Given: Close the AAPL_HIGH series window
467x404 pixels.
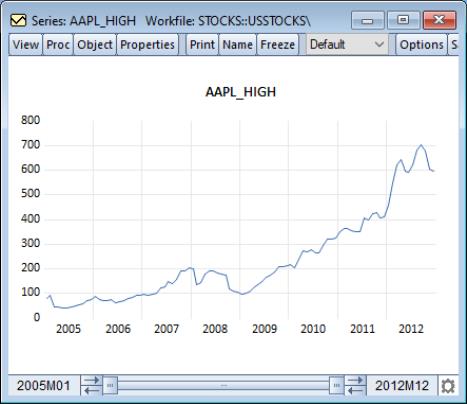Looking at the screenshot, I should point(439,21).
